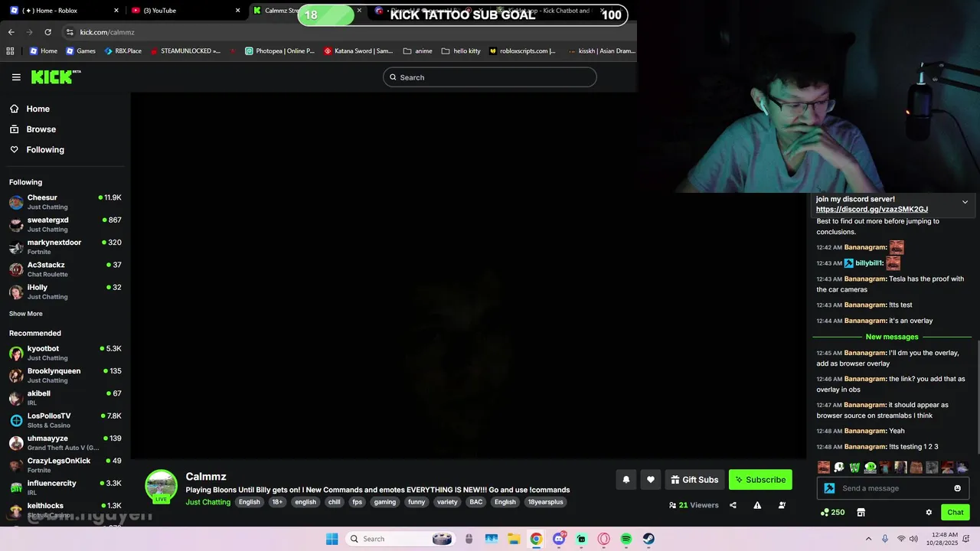Open sweatergxd's followed channel
This screenshot has width=980, height=551.
[x=65, y=224]
